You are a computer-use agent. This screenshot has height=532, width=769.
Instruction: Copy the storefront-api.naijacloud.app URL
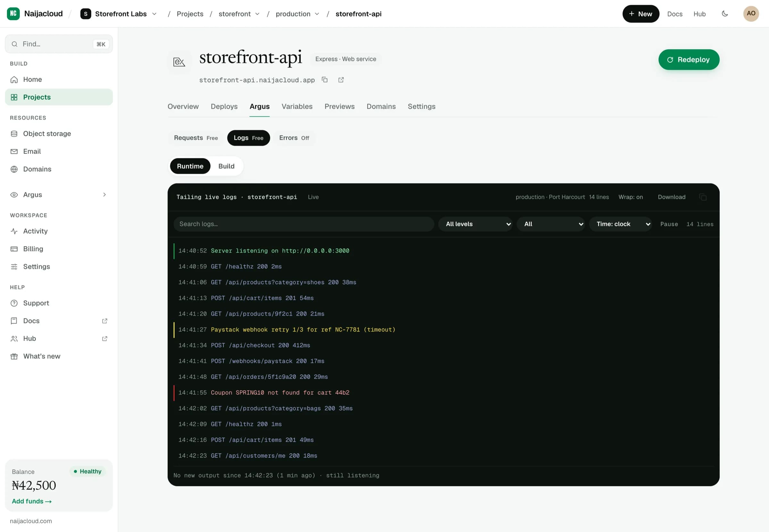325,80
